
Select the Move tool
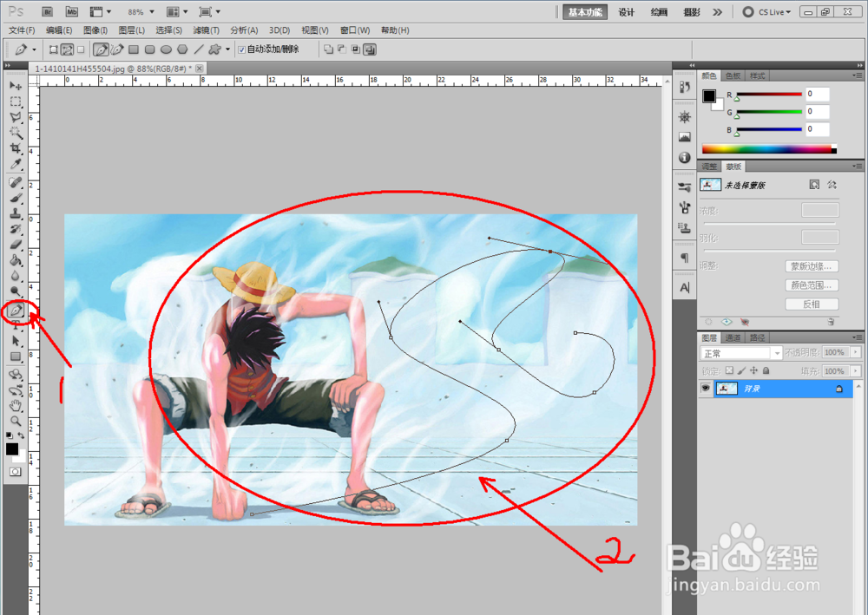(16, 86)
